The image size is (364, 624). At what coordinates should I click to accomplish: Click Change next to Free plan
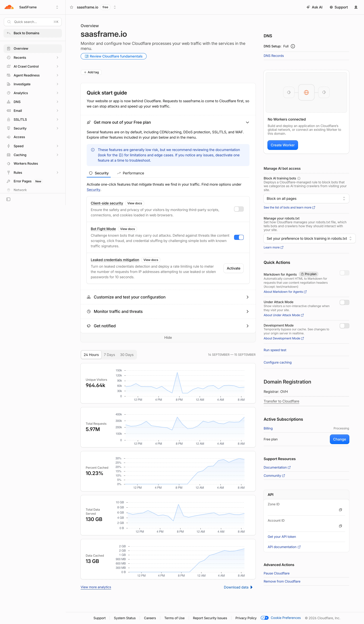click(x=339, y=439)
